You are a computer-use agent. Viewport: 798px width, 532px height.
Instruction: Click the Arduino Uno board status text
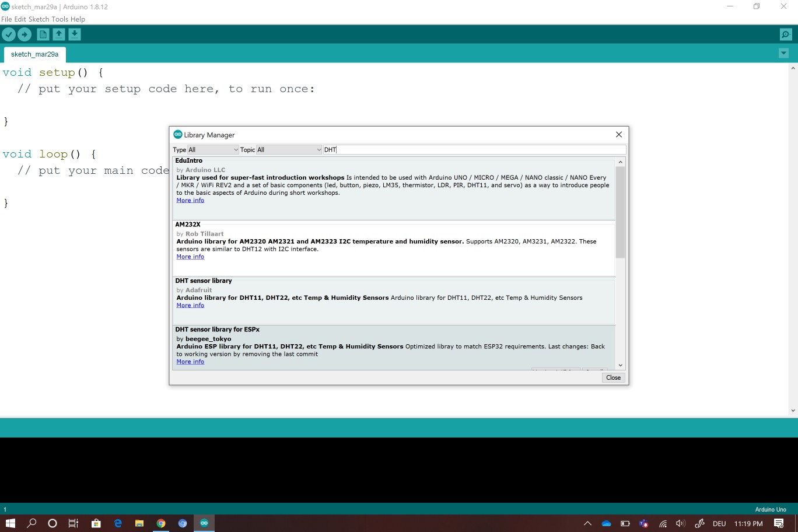click(x=771, y=509)
